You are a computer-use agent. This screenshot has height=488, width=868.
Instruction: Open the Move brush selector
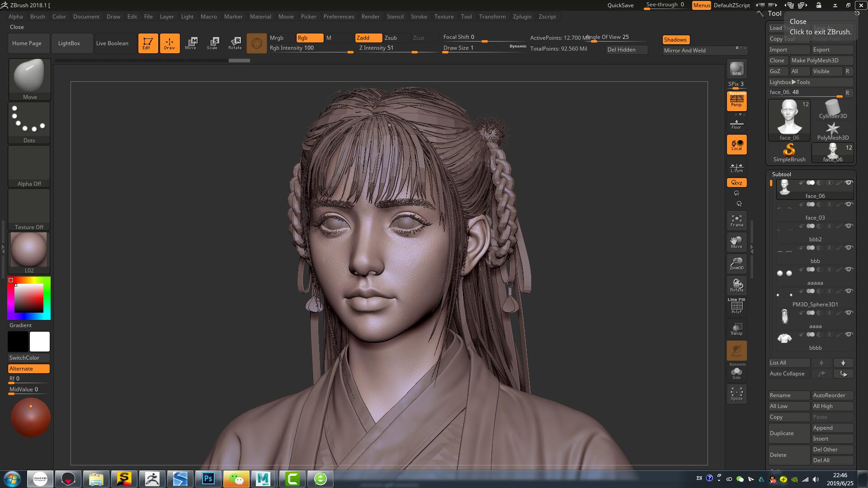(x=29, y=79)
